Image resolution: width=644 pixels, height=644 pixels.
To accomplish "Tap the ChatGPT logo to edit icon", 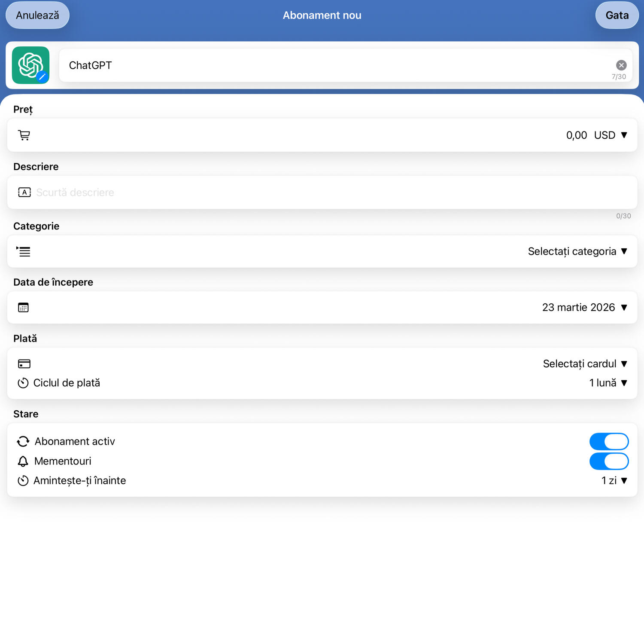I will [30, 65].
